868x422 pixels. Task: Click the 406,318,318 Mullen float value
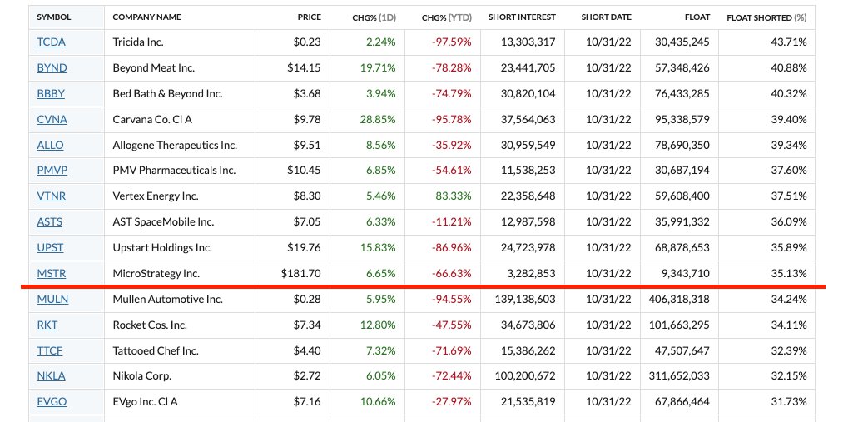coord(679,300)
